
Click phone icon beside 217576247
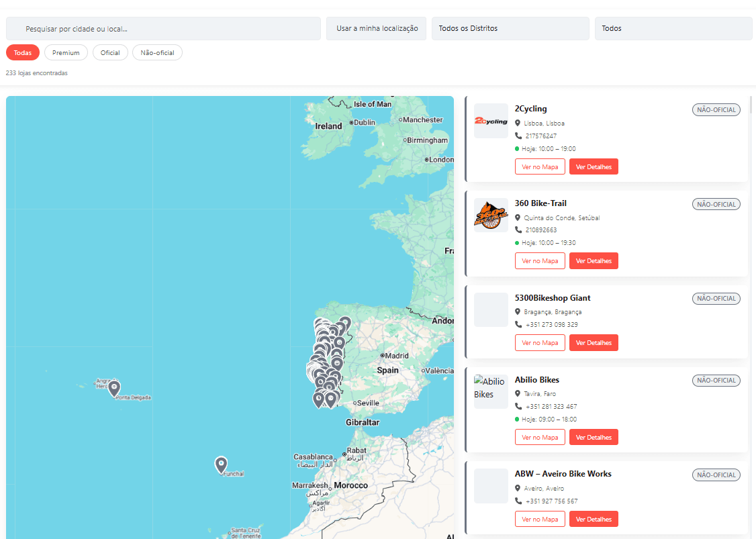(x=518, y=136)
